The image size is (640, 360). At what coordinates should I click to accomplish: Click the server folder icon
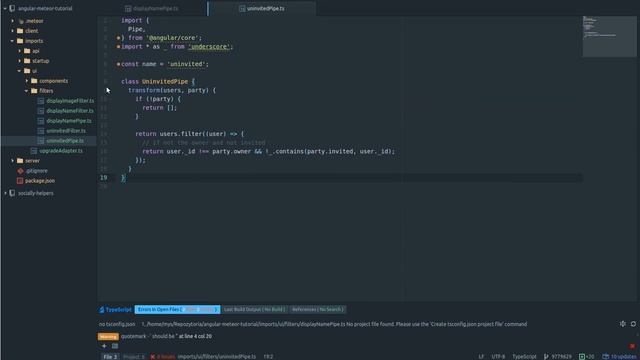tap(20, 160)
